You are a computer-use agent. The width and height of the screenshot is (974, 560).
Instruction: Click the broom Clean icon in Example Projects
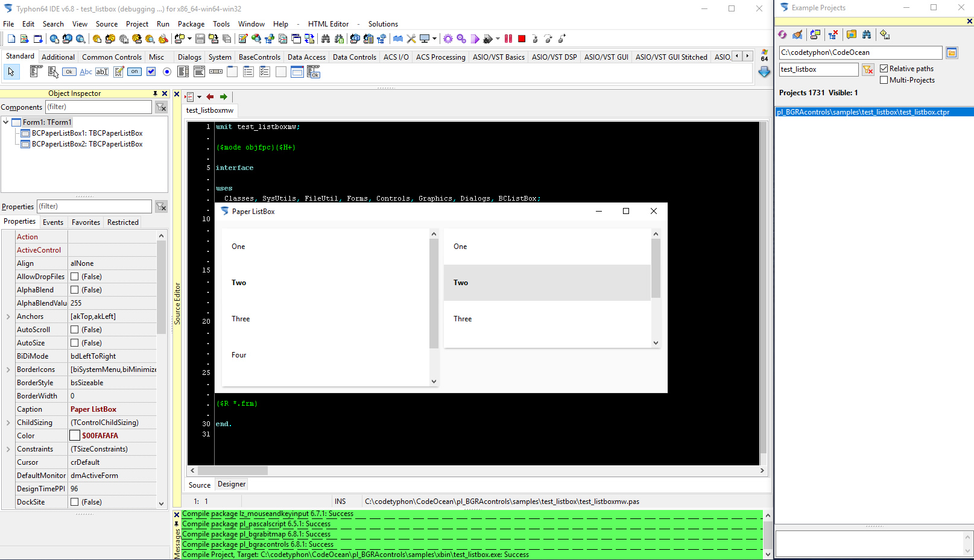(797, 34)
